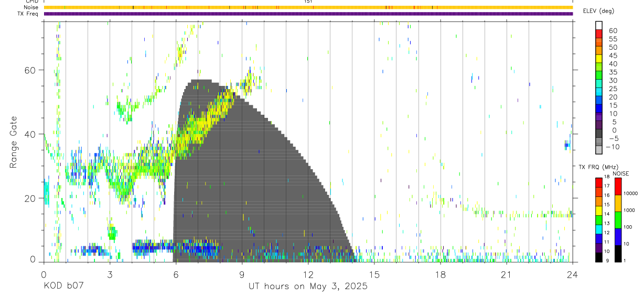The image size is (644, 297).
Task: Select the red top swatch in NOISE bar
Action: 618,186
